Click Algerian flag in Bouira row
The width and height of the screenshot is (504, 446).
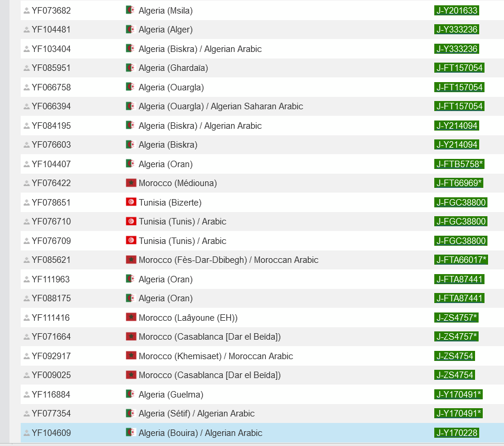click(x=131, y=432)
